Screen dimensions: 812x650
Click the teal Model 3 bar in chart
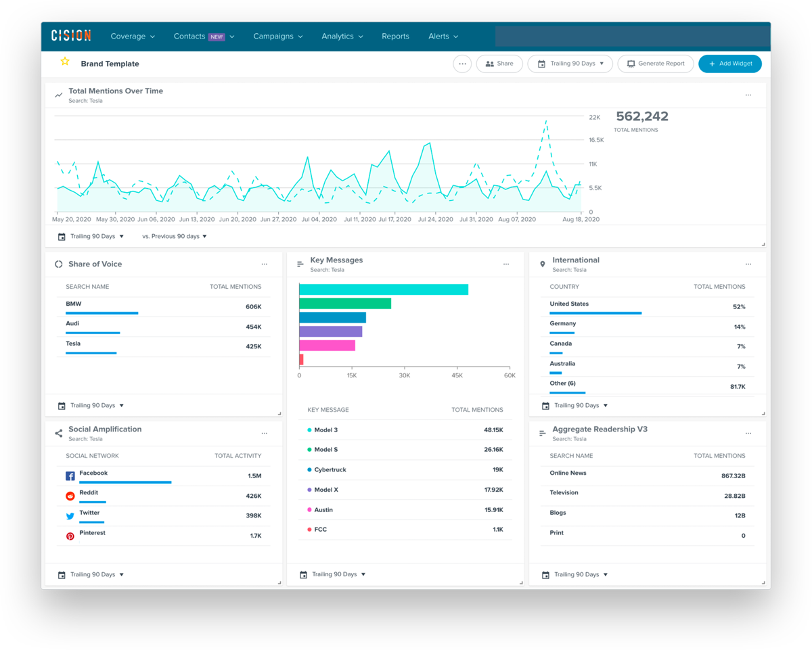click(384, 289)
